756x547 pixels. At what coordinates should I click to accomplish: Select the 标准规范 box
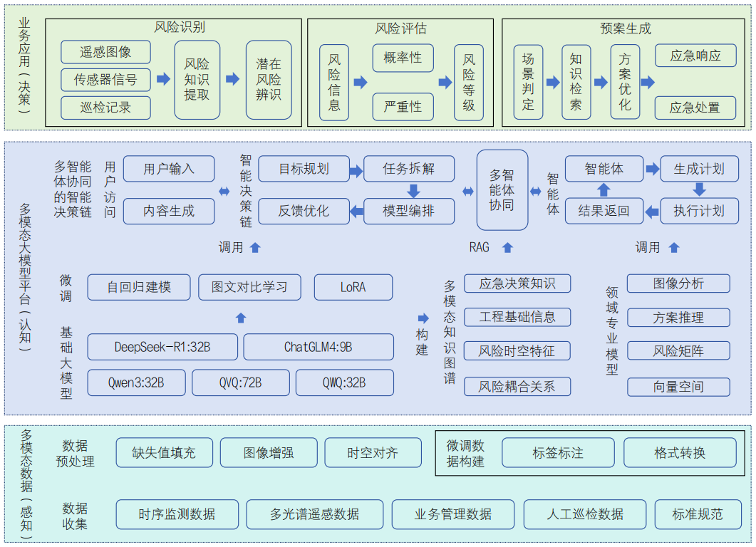tap(698, 514)
